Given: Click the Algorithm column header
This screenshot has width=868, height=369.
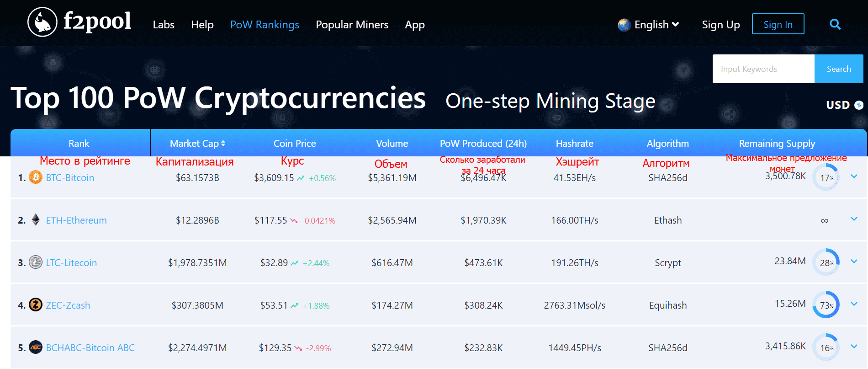Looking at the screenshot, I should (x=668, y=144).
